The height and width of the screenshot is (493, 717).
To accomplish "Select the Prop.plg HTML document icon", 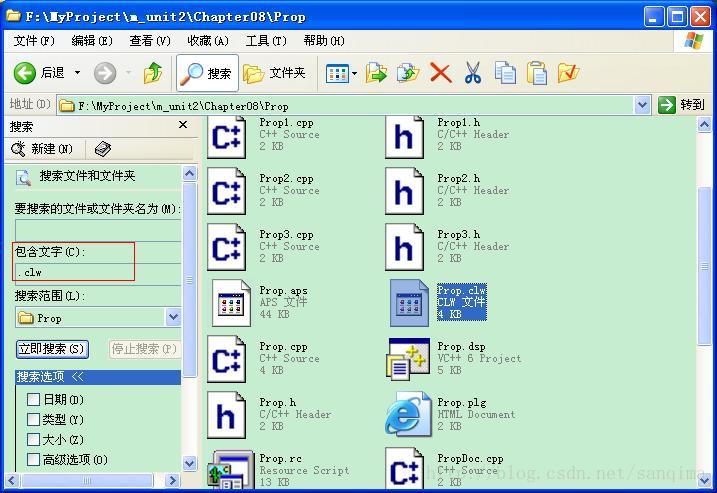I will (408, 414).
